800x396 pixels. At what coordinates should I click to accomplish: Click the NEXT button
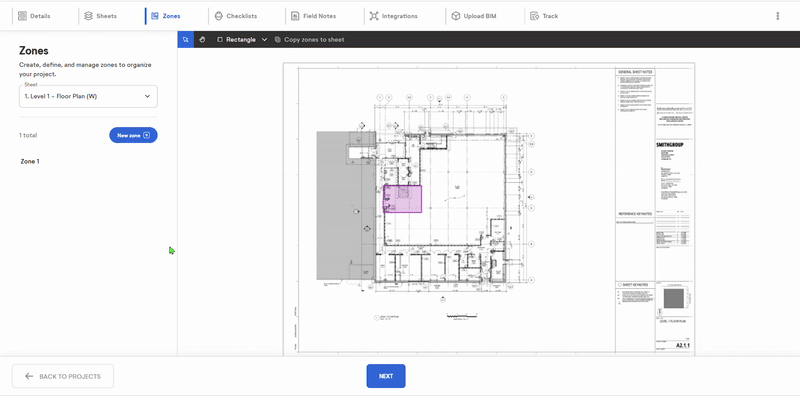coord(386,376)
